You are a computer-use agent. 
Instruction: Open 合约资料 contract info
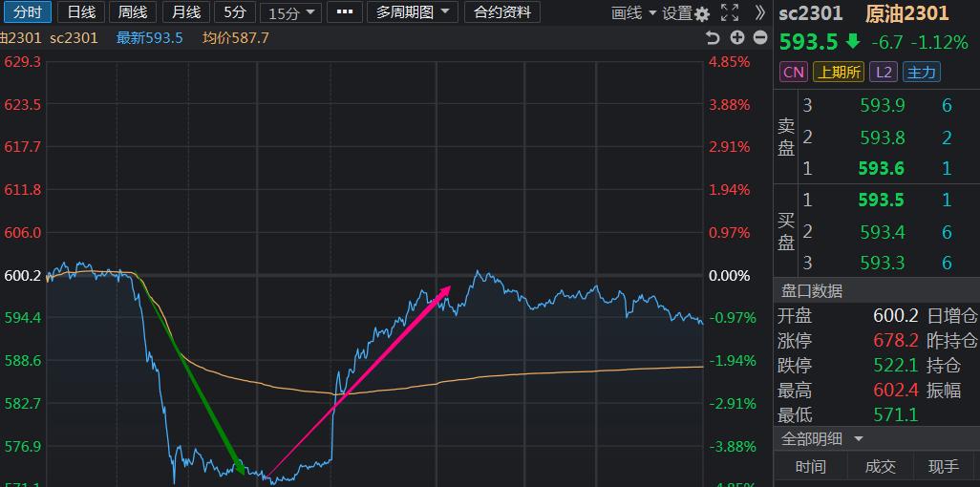(502, 11)
